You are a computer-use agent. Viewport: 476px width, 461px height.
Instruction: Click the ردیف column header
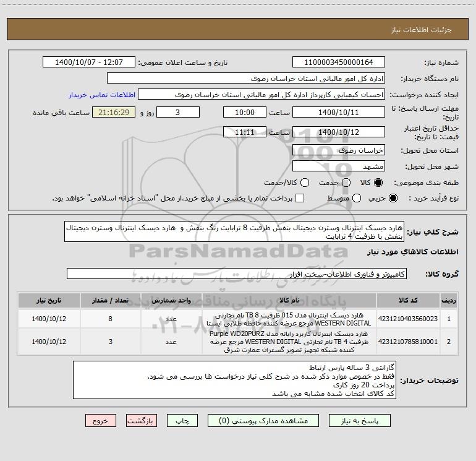pos(449,300)
